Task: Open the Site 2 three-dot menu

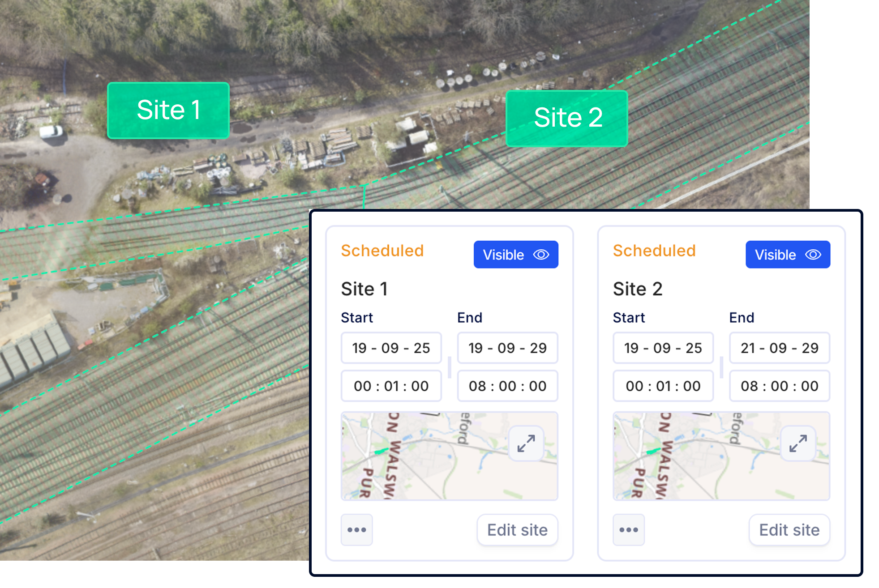Action: (629, 530)
